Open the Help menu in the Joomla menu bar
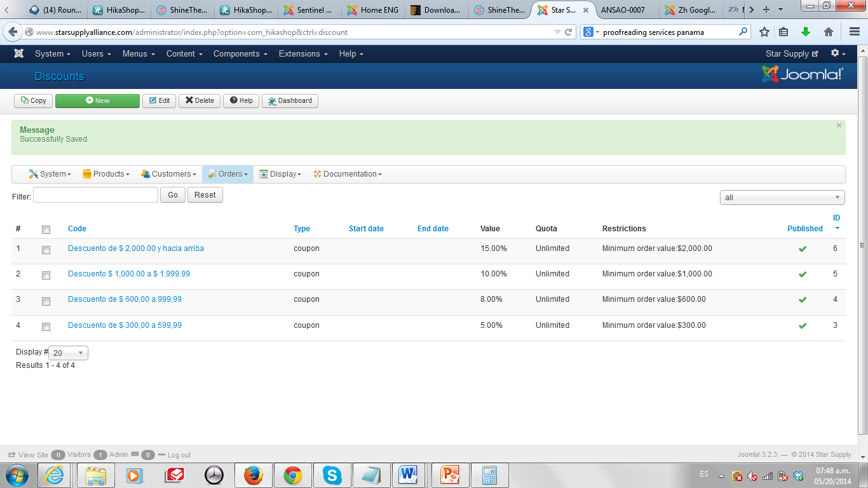 pyautogui.click(x=351, y=54)
